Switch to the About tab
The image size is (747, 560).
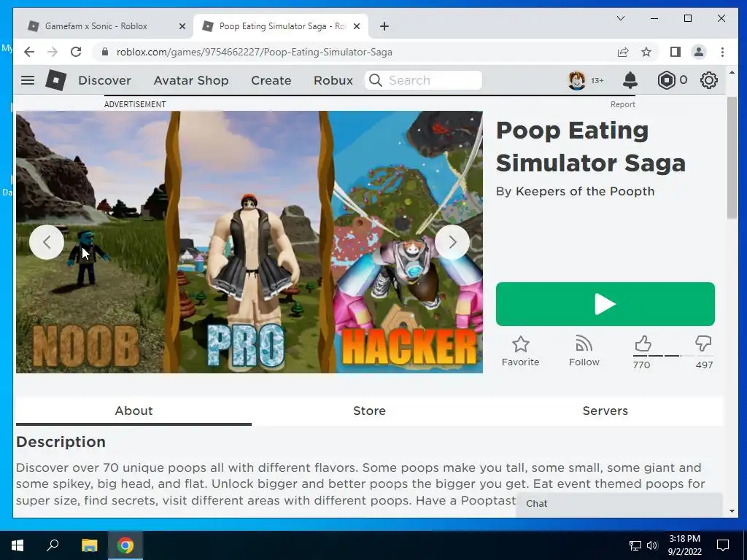pos(134,411)
